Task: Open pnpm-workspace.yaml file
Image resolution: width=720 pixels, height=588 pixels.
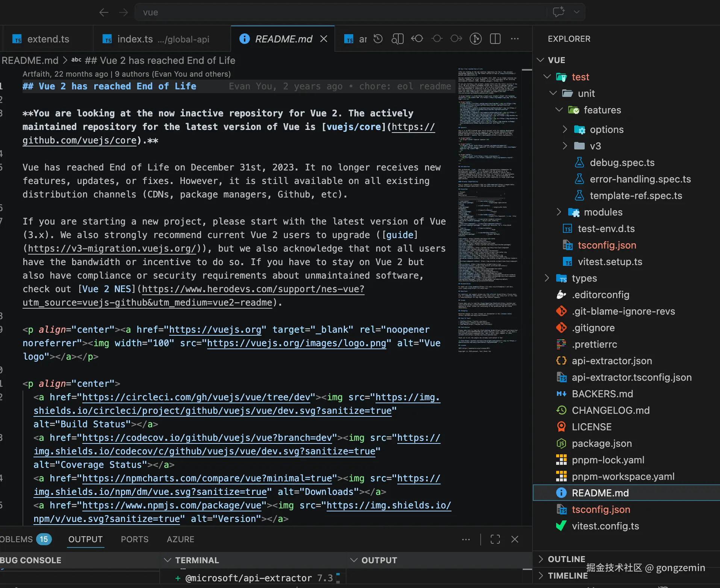Action: click(623, 476)
